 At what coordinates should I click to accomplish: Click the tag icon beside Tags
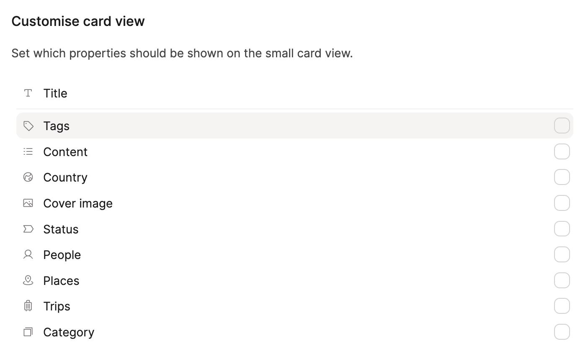click(x=28, y=126)
